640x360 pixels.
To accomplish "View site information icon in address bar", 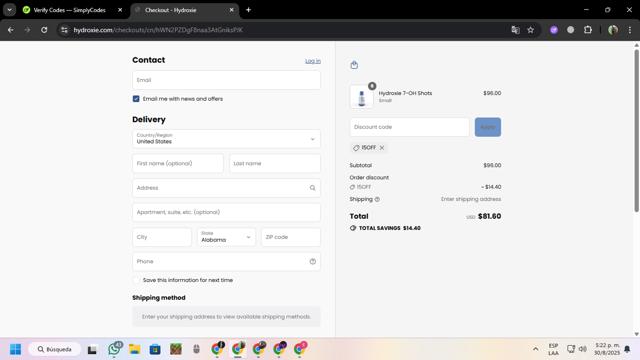I will (x=64, y=30).
